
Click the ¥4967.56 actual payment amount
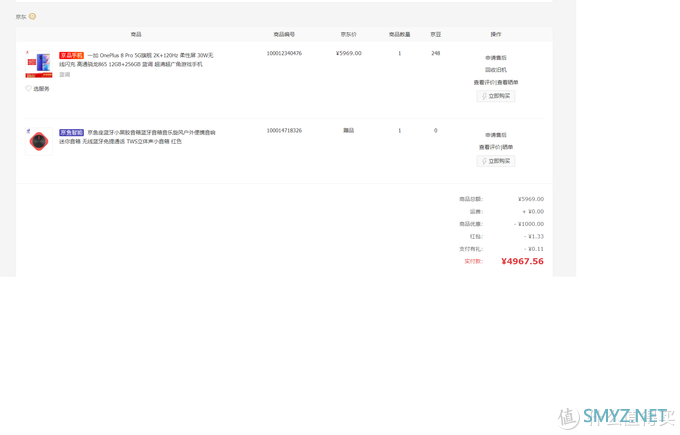(x=522, y=261)
